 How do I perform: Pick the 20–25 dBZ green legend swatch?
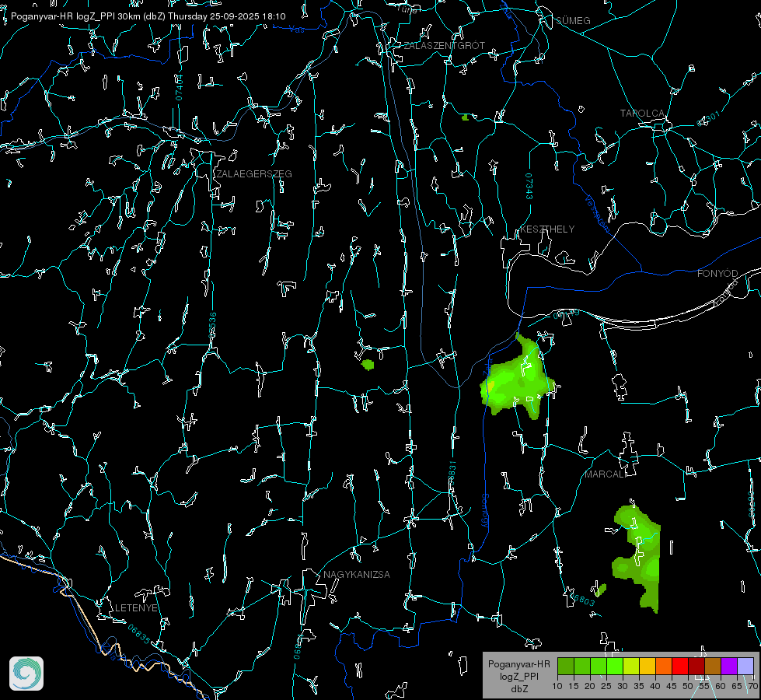(599, 667)
